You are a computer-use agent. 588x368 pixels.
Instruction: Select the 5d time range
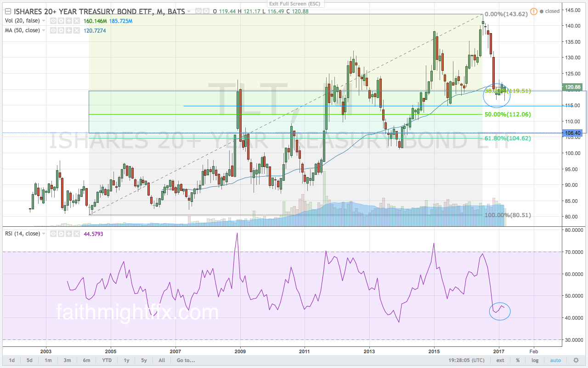coord(29,360)
